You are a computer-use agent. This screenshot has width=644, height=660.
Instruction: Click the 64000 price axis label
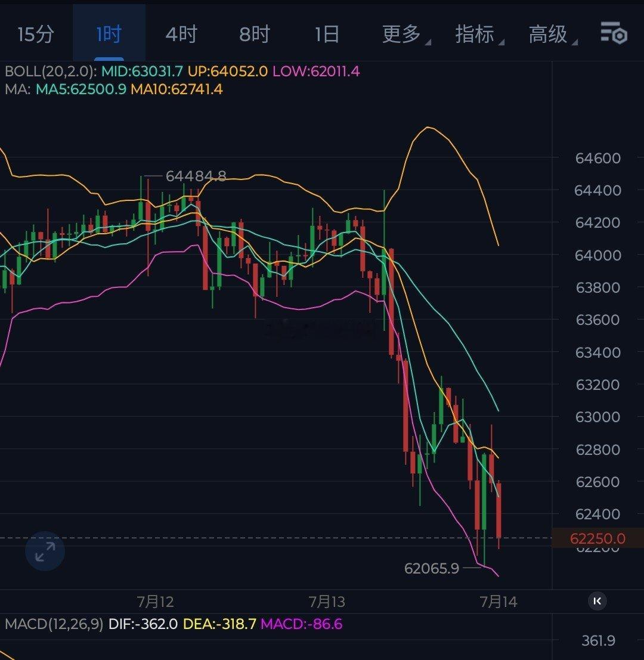click(x=597, y=255)
